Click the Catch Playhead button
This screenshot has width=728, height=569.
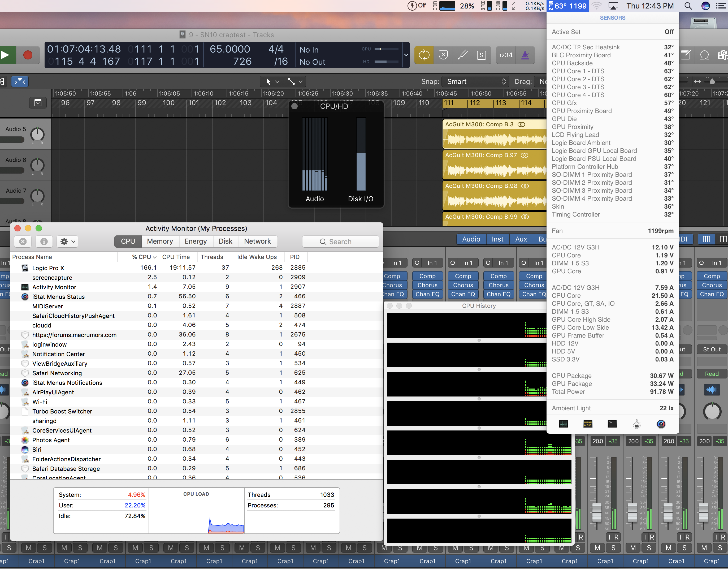pyautogui.click(x=20, y=81)
